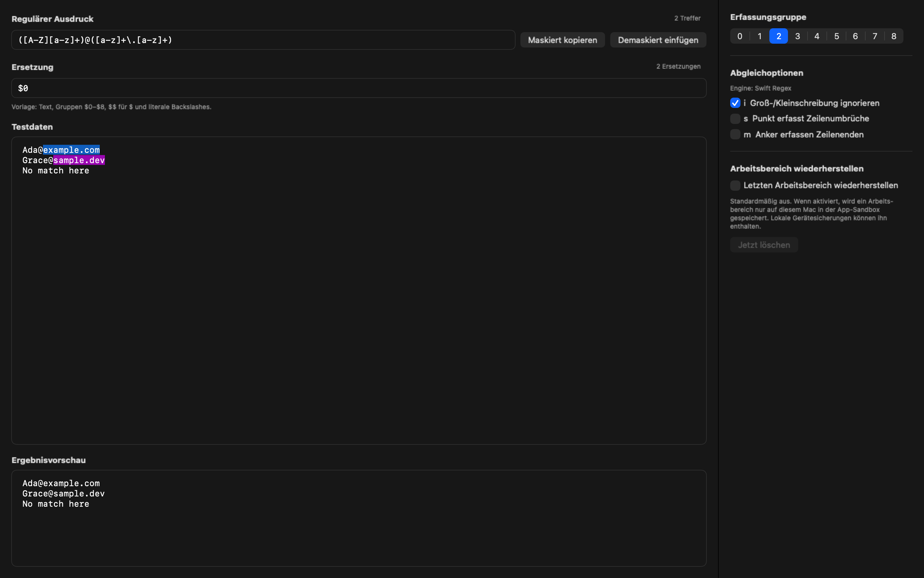Click Ada@example.com in Ergebnisvorschau
Image resolution: width=924 pixels, height=578 pixels.
point(61,483)
